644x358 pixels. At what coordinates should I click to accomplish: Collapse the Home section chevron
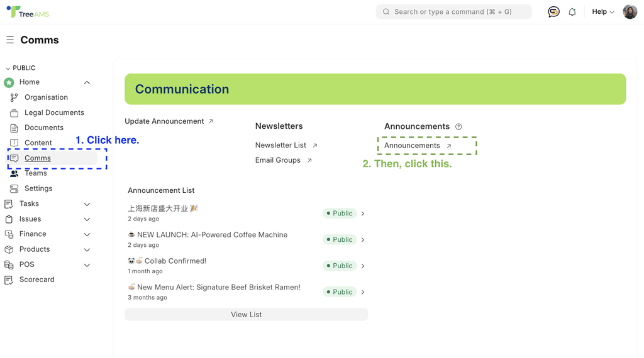click(x=87, y=82)
